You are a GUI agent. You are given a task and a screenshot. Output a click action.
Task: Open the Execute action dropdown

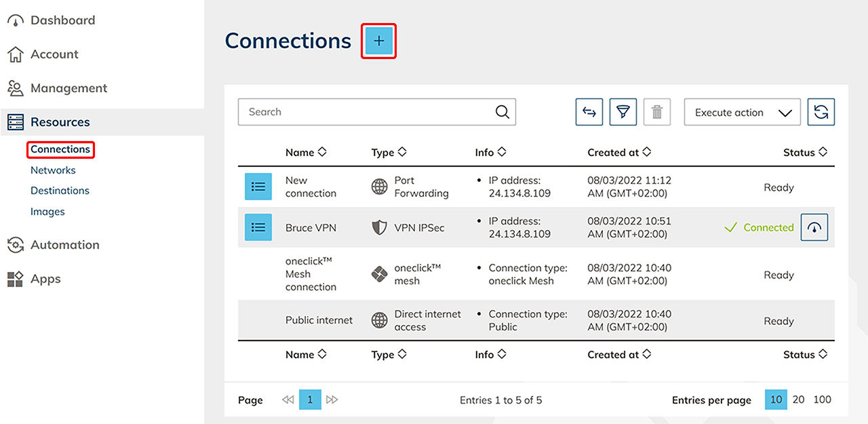[742, 113]
